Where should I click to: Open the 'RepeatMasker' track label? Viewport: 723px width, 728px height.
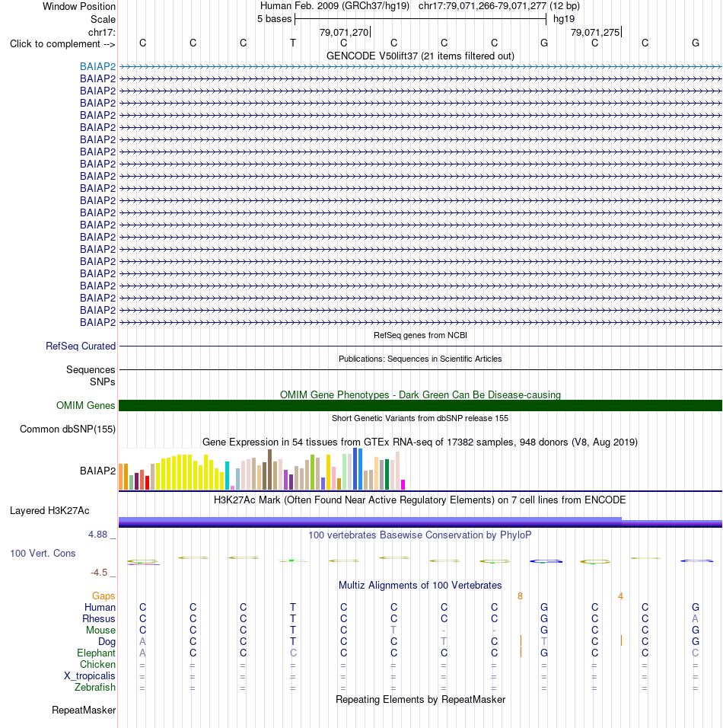coord(84,710)
